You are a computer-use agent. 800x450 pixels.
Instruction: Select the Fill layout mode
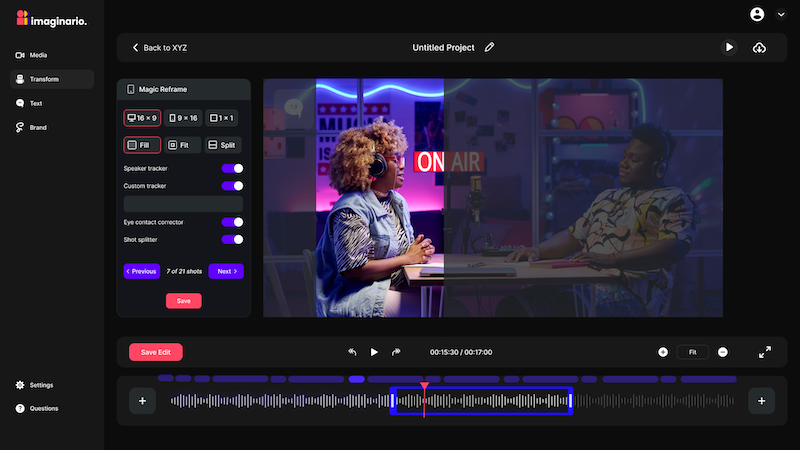(142, 145)
